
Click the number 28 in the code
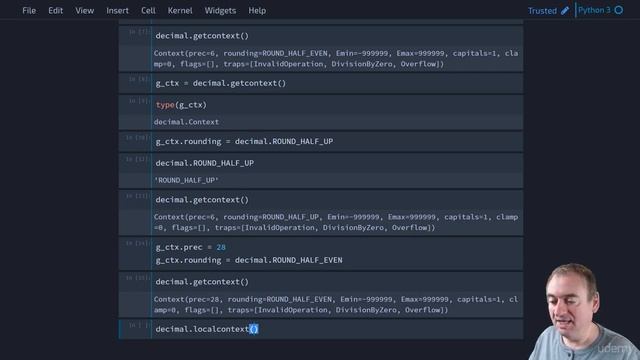coord(221,247)
